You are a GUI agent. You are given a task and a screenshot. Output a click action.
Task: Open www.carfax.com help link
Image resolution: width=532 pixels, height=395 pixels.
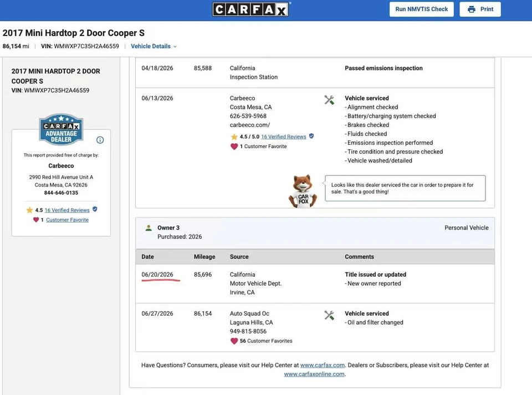click(x=323, y=365)
